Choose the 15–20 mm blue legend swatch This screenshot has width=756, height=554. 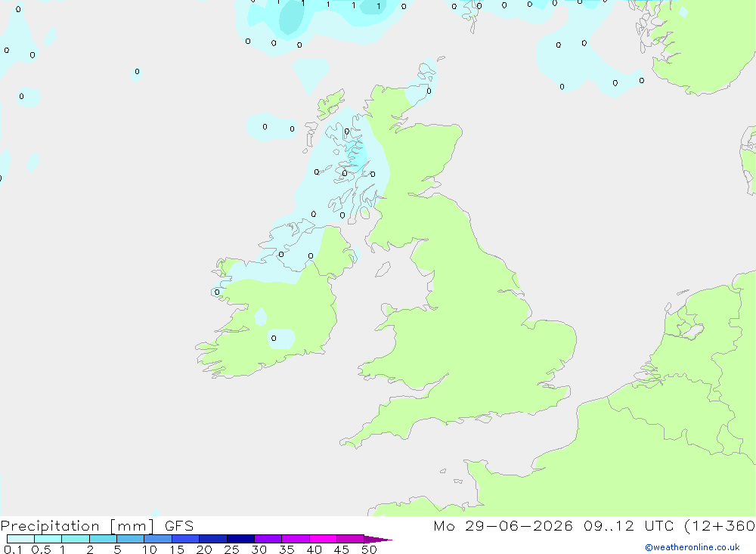point(186,539)
